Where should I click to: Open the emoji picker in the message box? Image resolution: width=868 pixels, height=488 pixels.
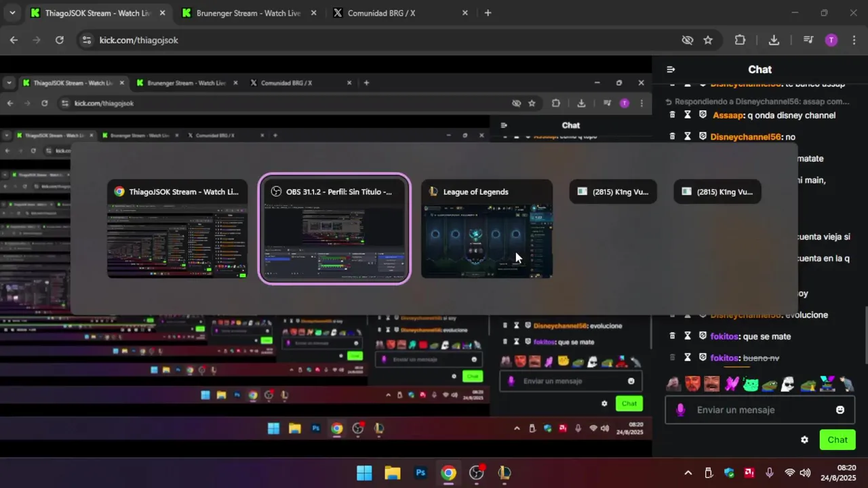840,410
